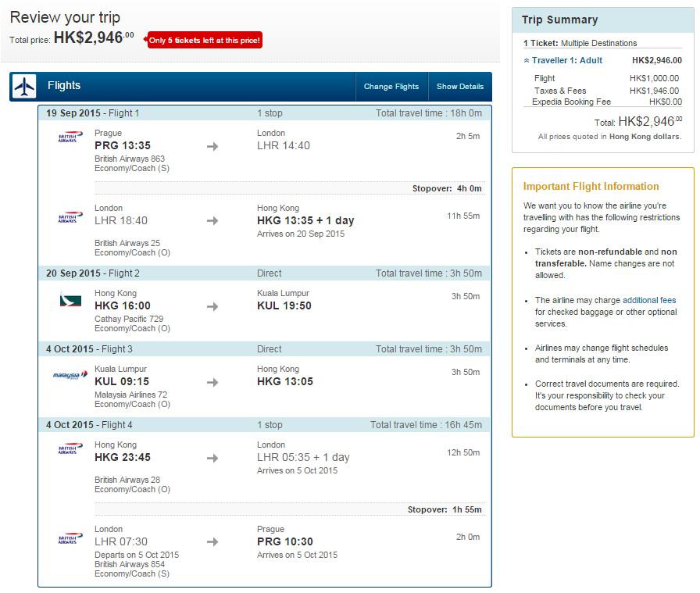Open Change Flights
The width and height of the screenshot is (700, 593).
[391, 87]
